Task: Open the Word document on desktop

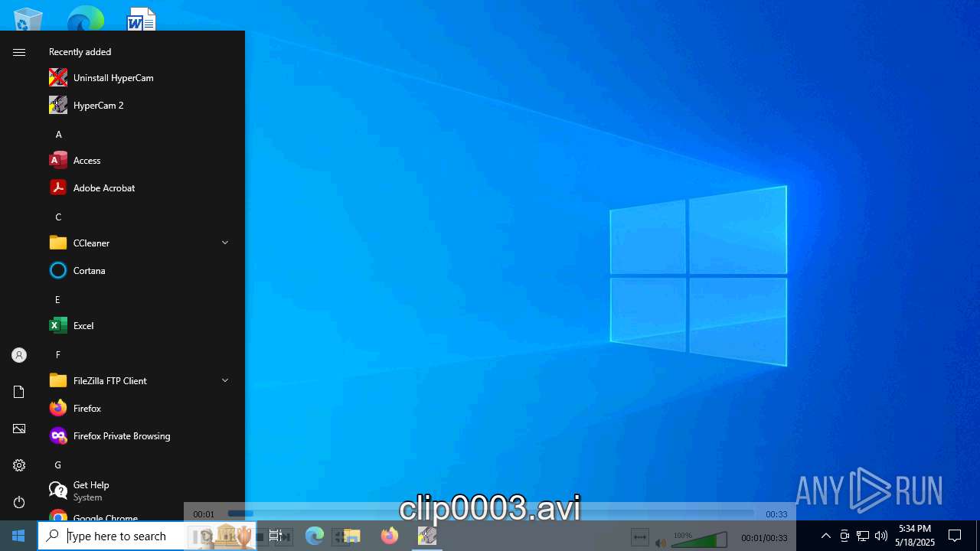Action: (x=142, y=18)
